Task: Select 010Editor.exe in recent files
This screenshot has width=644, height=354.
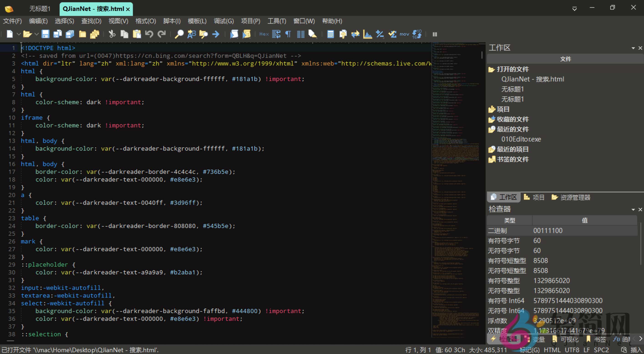Action: click(x=521, y=139)
